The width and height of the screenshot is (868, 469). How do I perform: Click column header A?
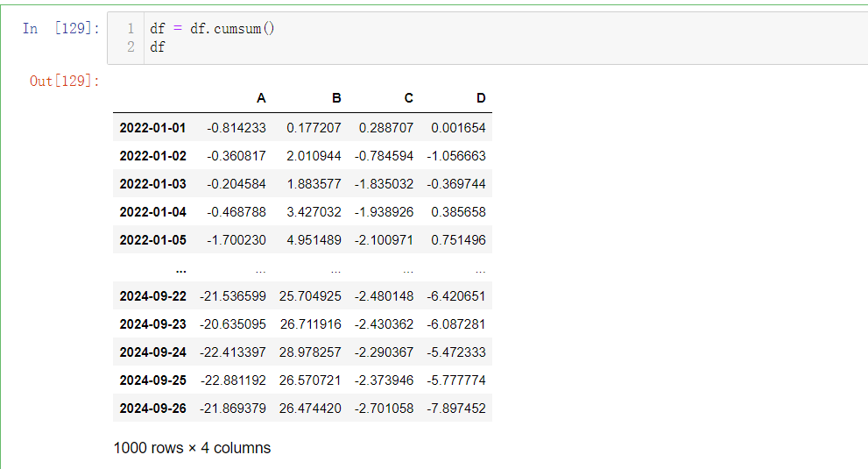(261, 98)
